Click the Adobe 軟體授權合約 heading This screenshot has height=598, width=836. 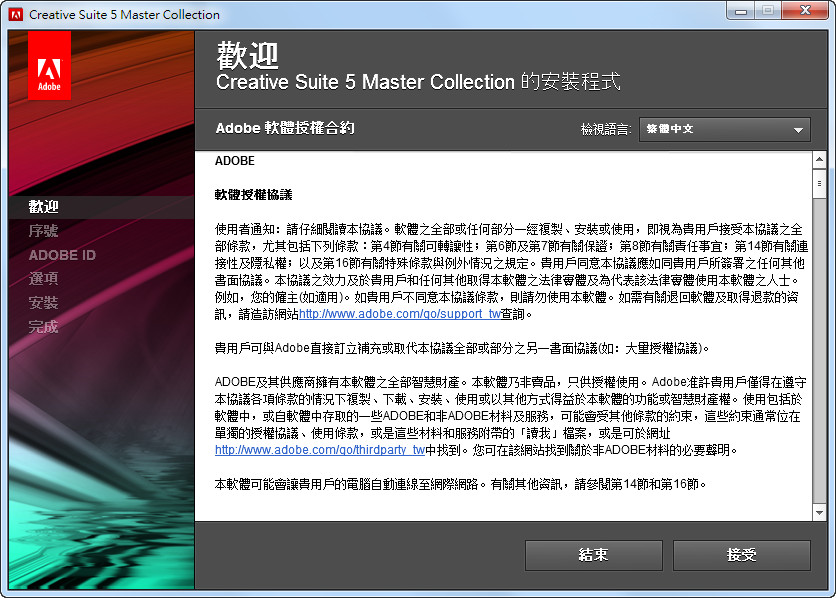point(285,128)
